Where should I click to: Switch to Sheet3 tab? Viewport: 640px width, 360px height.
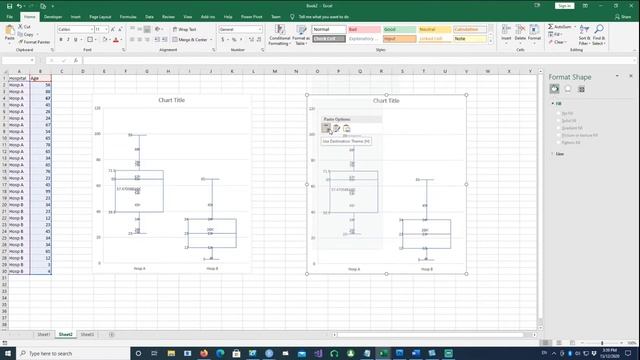[x=87, y=334]
